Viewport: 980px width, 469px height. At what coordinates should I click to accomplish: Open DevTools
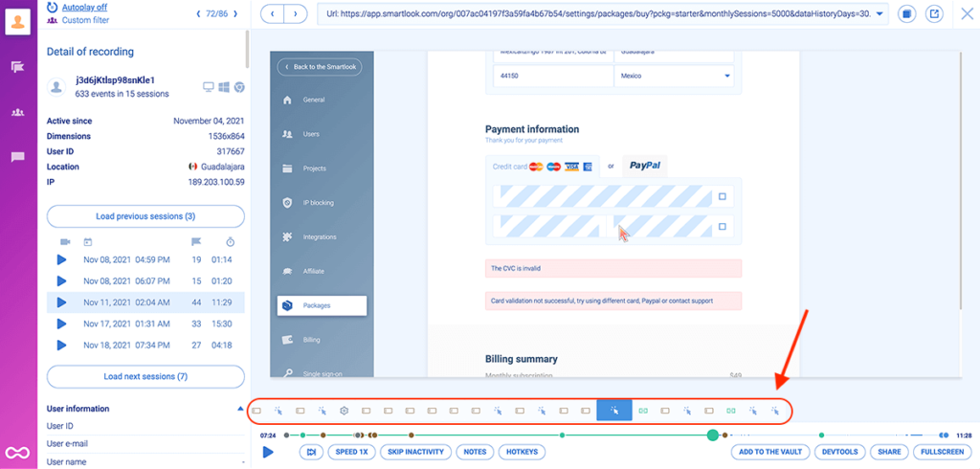(840, 452)
